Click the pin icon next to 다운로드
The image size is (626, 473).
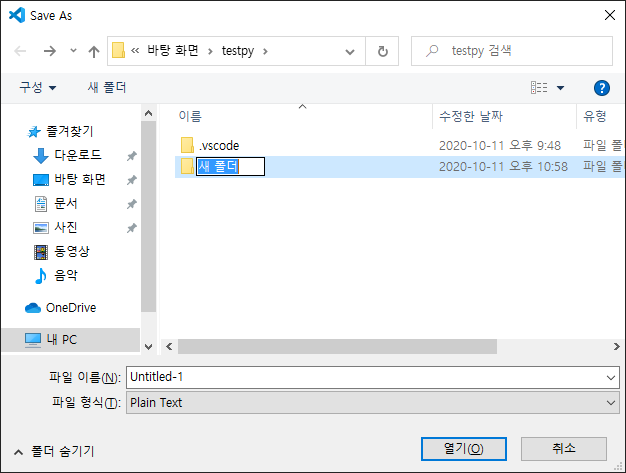(132, 156)
